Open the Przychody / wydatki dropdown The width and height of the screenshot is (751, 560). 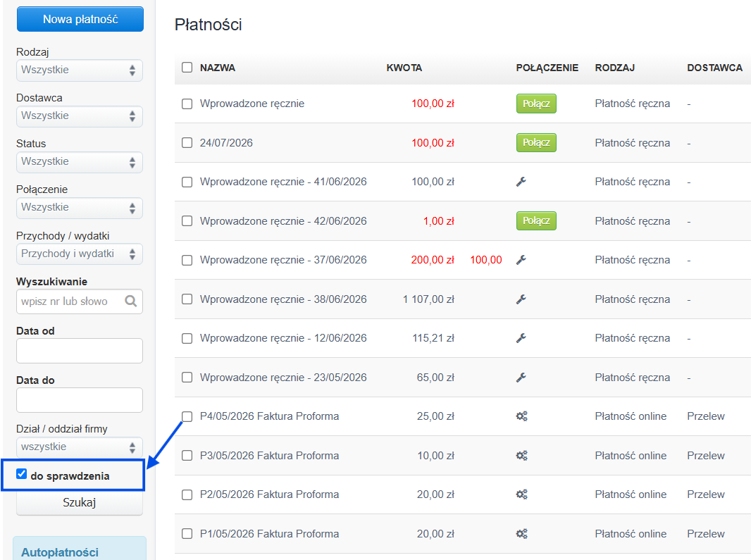80,254
